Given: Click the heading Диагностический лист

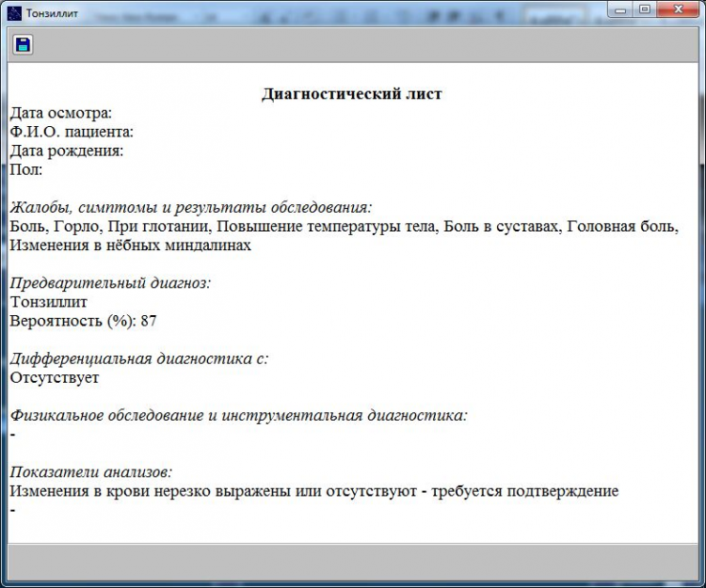Looking at the screenshot, I should 352,94.
